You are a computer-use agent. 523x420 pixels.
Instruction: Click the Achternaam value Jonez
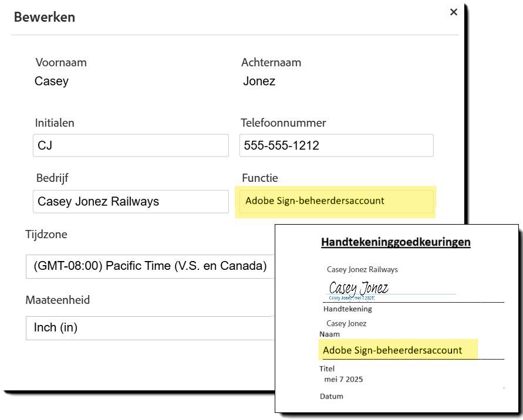pos(259,82)
